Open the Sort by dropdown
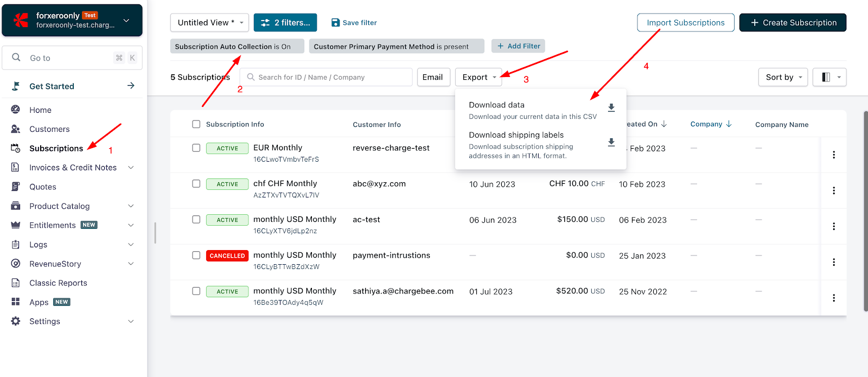 coord(783,77)
